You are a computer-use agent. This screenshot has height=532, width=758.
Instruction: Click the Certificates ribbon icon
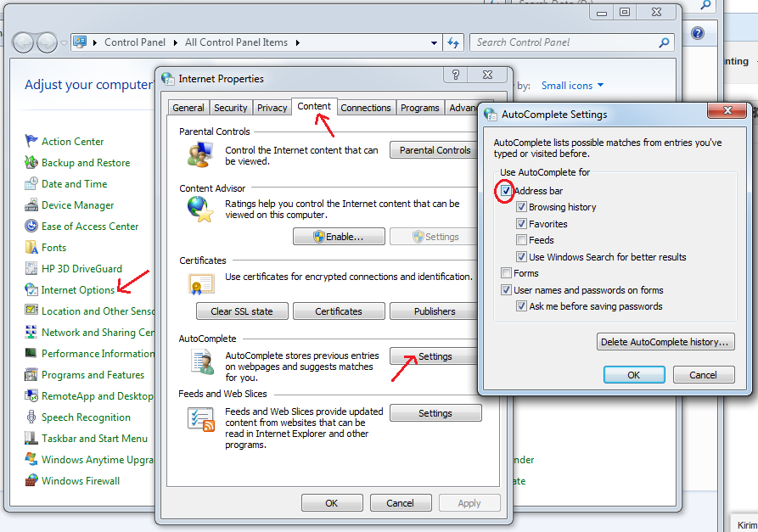coord(200,283)
